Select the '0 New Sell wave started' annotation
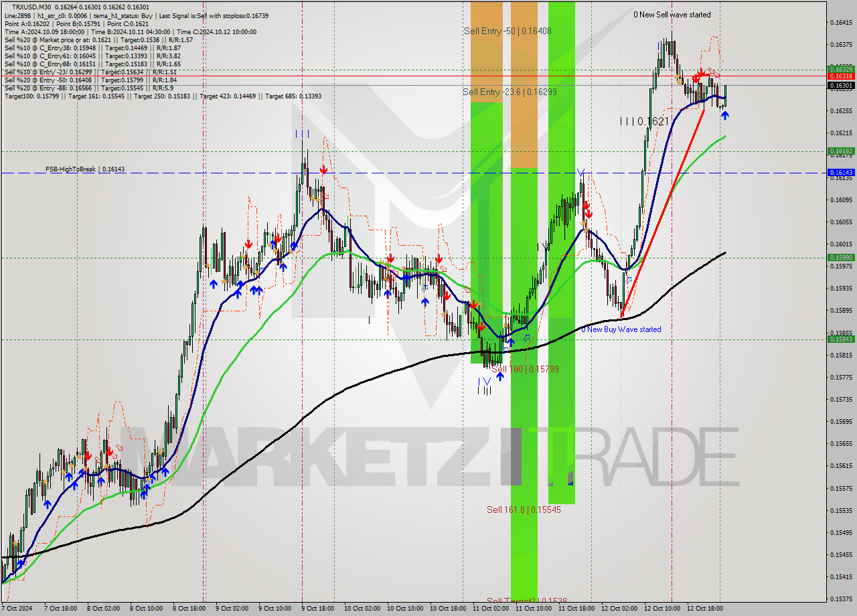The height and width of the screenshot is (616, 857). [x=672, y=15]
